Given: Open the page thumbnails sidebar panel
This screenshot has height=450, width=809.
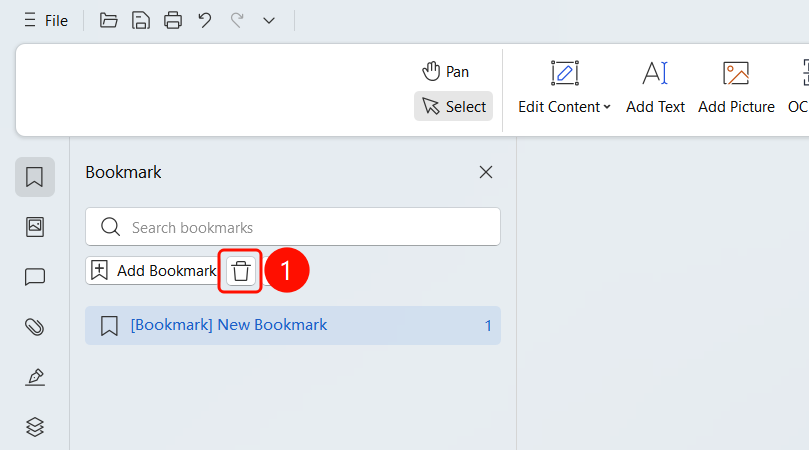Looking at the screenshot, I should (x=35, y=227).
